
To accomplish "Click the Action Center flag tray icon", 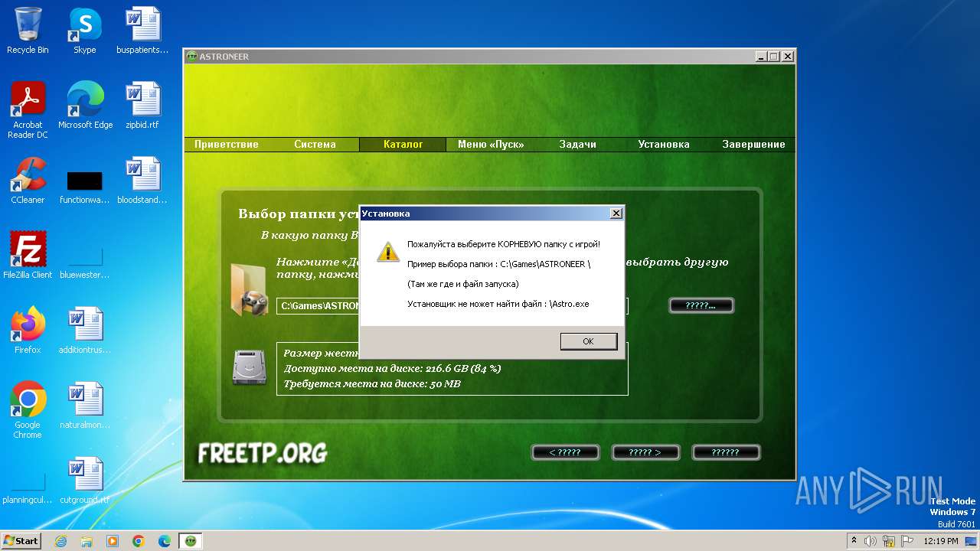I will (908, 541).
